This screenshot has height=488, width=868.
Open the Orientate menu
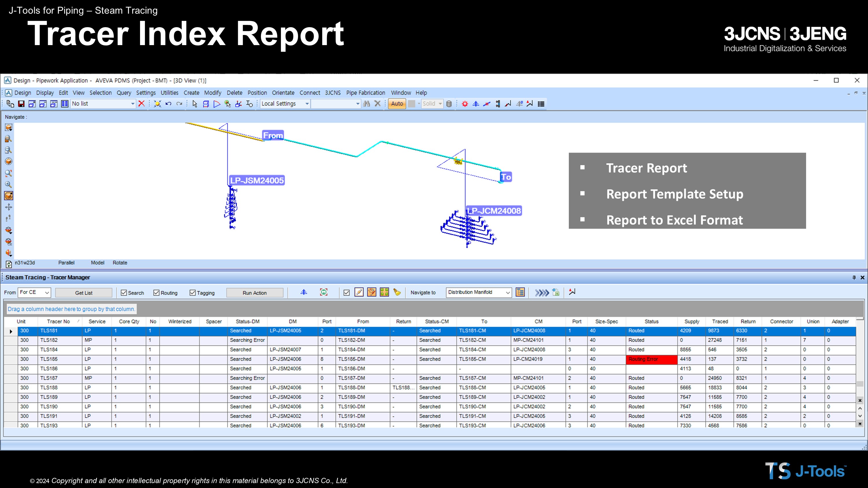283,93
